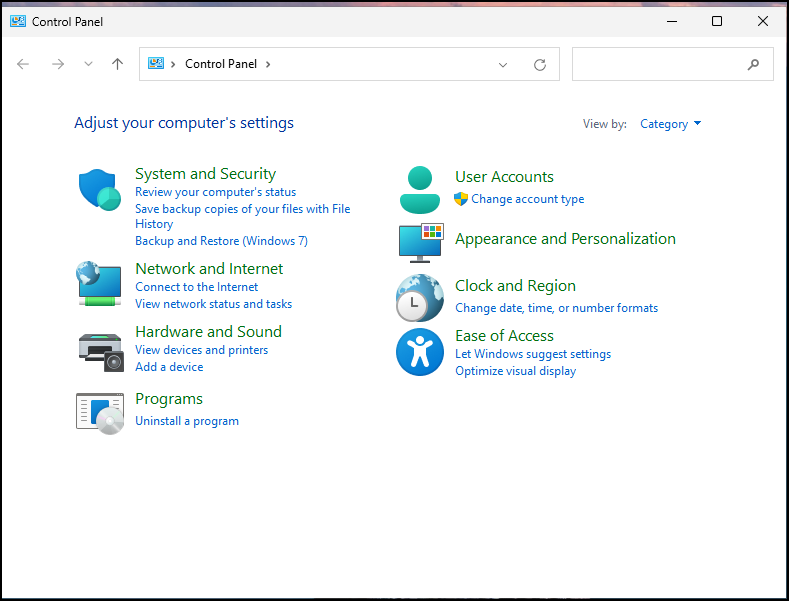Click the Programs disc icon
Viewport: 789px width, 601px height.
pyautogui.click(x=100, y=414)
